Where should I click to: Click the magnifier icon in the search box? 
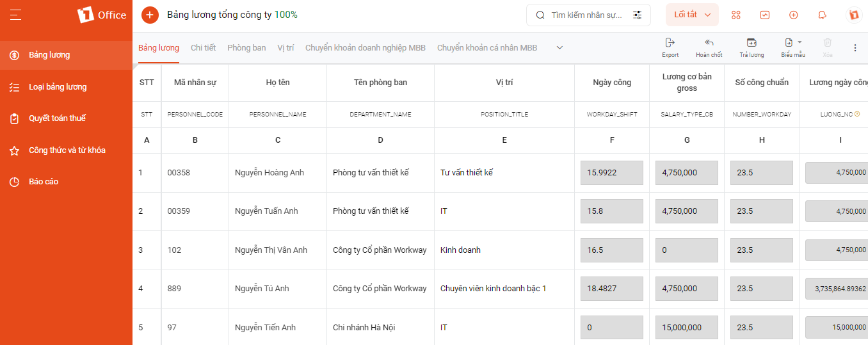click(x=540, y=15)
